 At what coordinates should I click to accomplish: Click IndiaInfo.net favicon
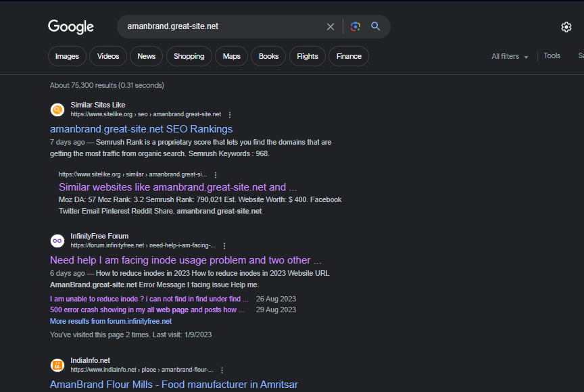(57, 365)
